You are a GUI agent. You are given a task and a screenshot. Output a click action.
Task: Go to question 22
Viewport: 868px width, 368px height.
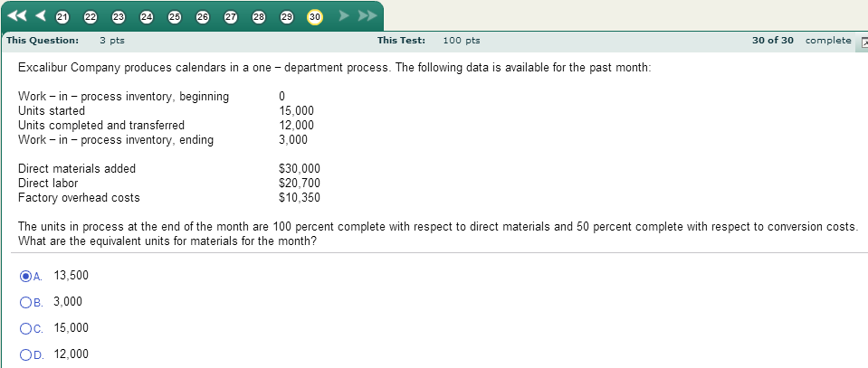coord(91,17)
